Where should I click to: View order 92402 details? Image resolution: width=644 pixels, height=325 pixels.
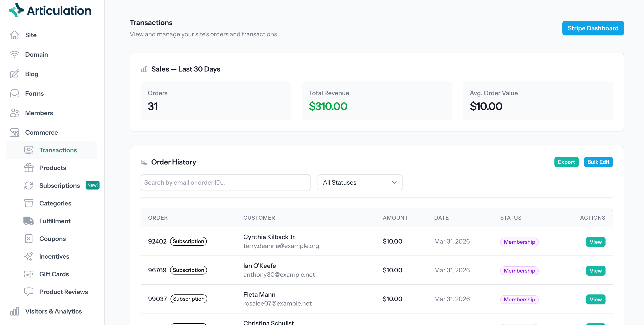[x=596, y=242]
